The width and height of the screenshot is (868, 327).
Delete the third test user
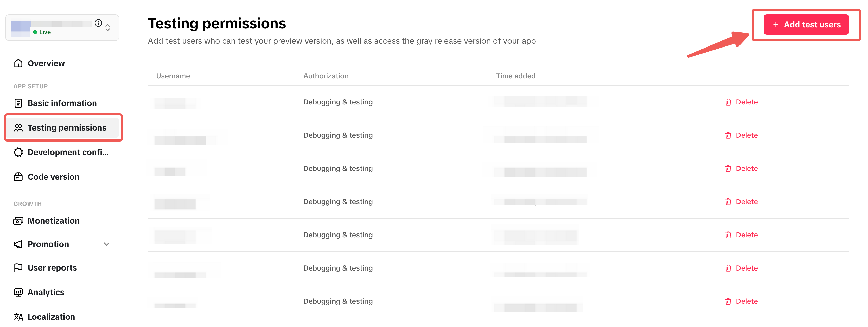pos(741,169)
